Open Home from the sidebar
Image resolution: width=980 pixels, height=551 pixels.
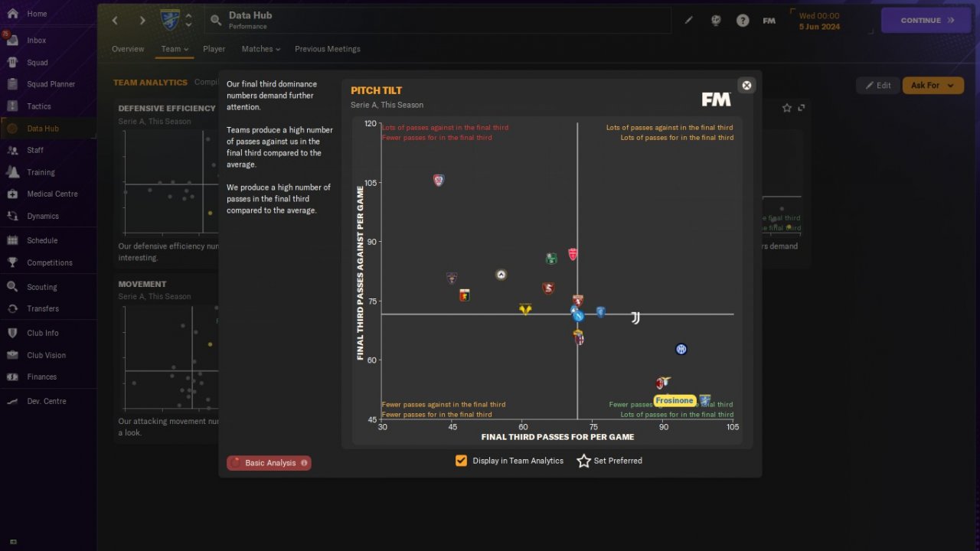[48, 14]
